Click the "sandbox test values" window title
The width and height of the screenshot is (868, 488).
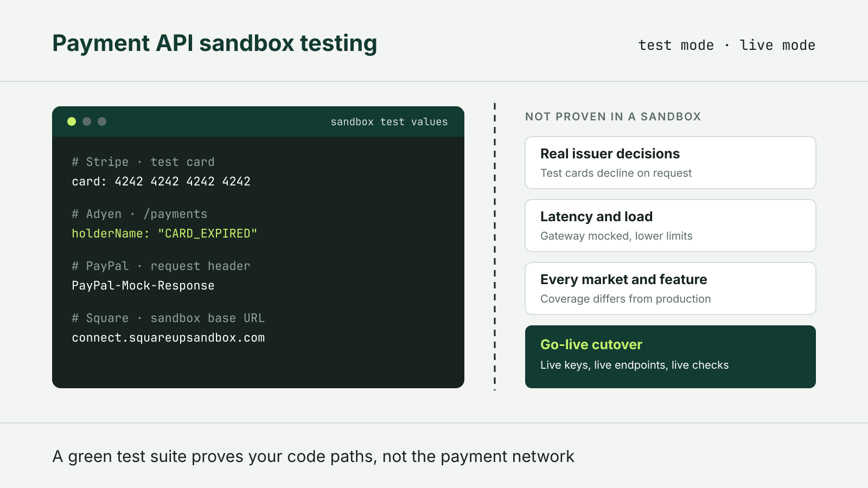[x=389, y=122]
